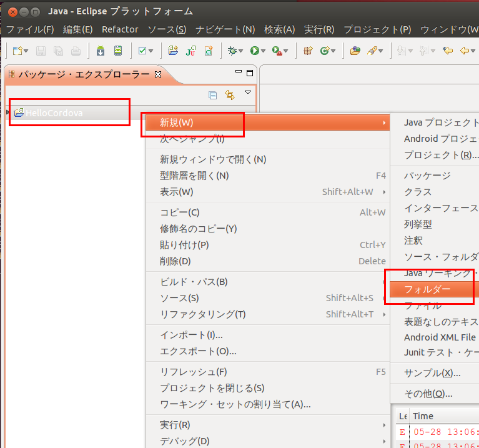The width and height of the screenshot is (479, 448).
Task: Expand the Run dropdown arrow
Action: click(x=263, y=51)
